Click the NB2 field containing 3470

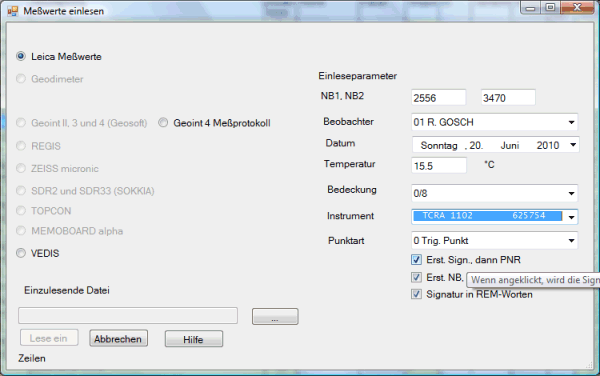pos(508,98)
